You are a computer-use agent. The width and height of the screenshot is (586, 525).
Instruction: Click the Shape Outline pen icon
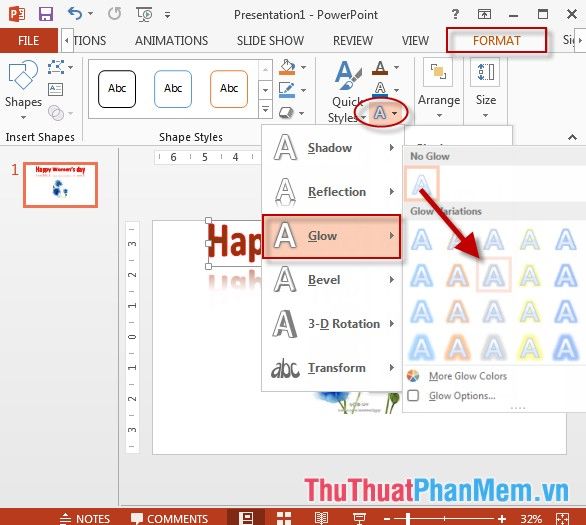pyautogui.click(x=287, y=90)
